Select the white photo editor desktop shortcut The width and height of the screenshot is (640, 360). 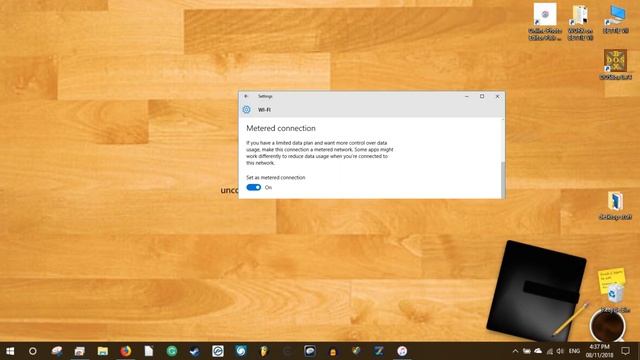click(x=545, y=22)
